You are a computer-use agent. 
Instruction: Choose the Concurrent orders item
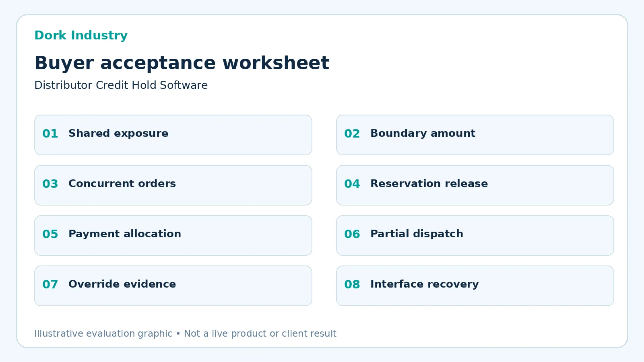(173, 185)
